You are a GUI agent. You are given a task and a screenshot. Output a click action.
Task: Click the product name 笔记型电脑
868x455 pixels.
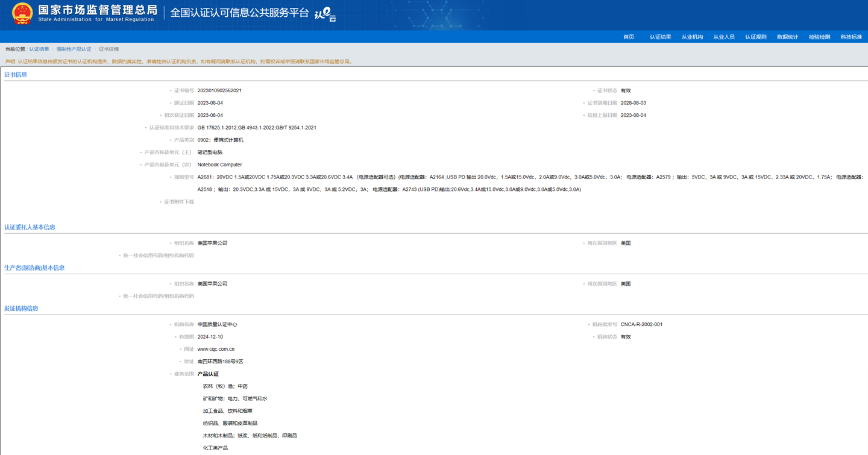click(x=210, y=152)
